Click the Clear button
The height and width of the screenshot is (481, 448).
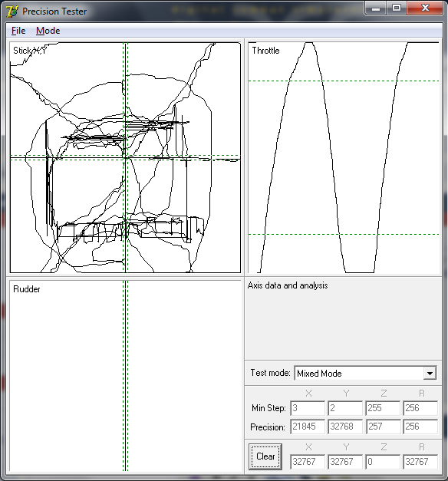click(265, 456)
